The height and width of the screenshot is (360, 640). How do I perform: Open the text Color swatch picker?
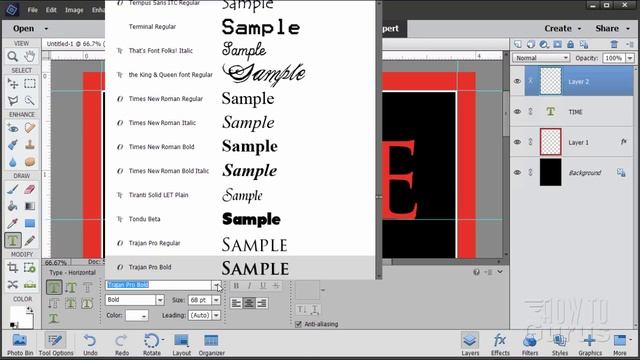[137, 315]
